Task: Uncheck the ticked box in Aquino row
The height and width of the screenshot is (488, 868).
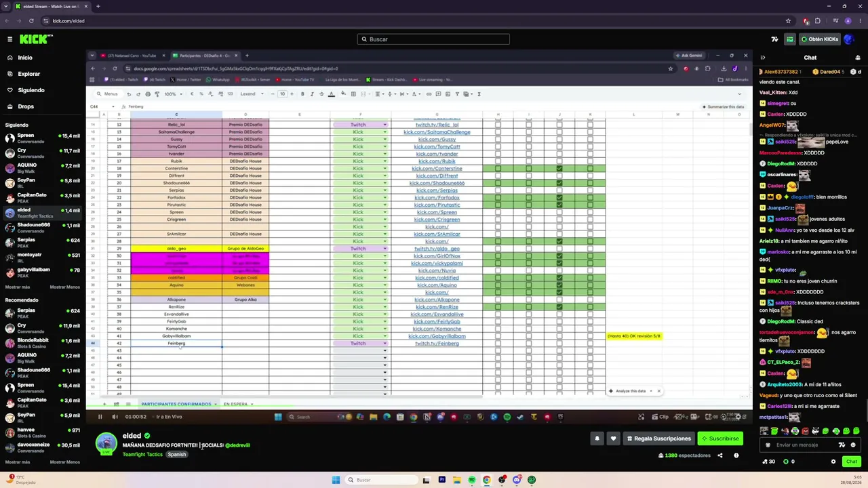Action: coord(559,285)
